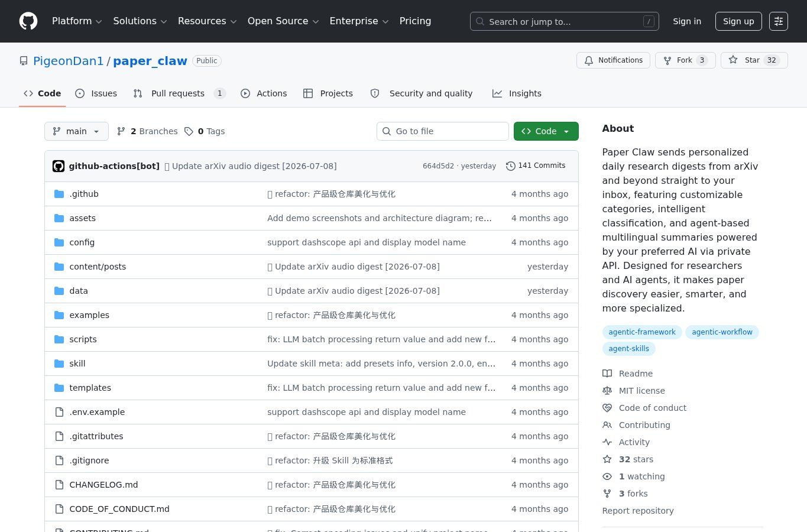This screenshot has width=807, height=532.
Task: Open the examples folder
Action: (89, 315)
